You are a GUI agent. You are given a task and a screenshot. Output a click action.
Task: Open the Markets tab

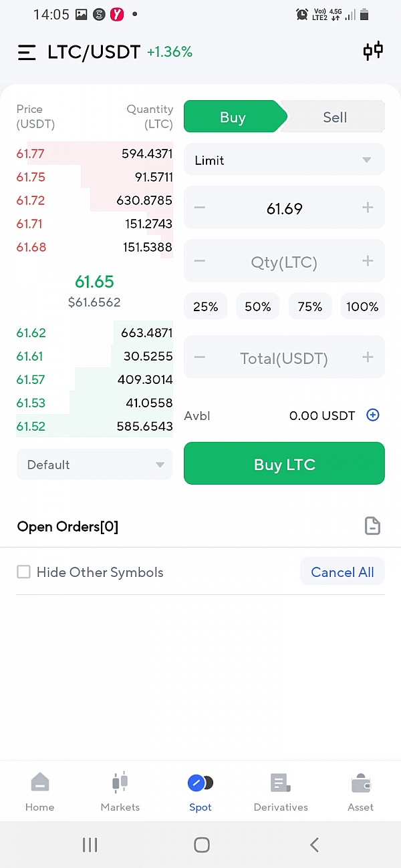(x=120, y=793)
